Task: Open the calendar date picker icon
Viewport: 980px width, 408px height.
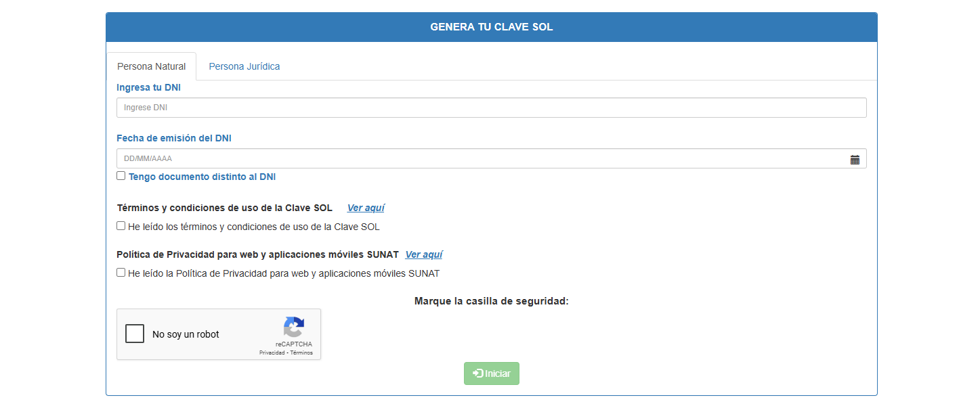Action: [x=855, y=160]
